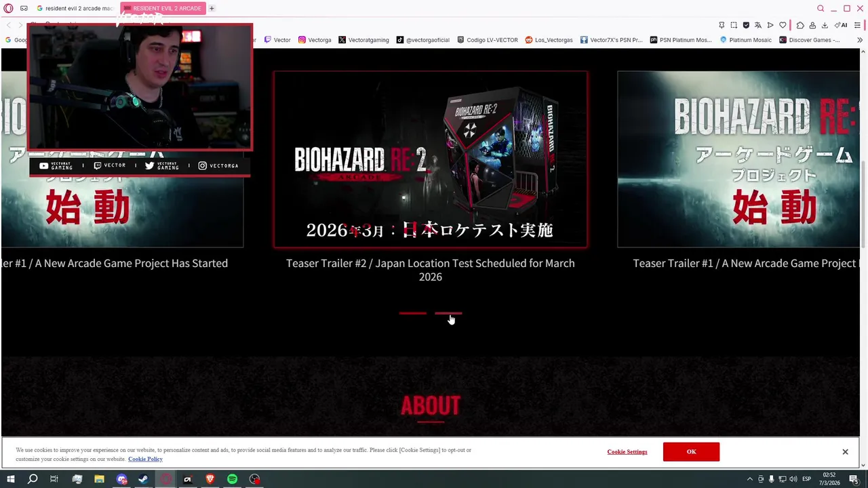Add the page to bookmarks with the heart icon
The height and width of the screenshot is (488, 868).
pyautogui.click(x=783, y=25)
